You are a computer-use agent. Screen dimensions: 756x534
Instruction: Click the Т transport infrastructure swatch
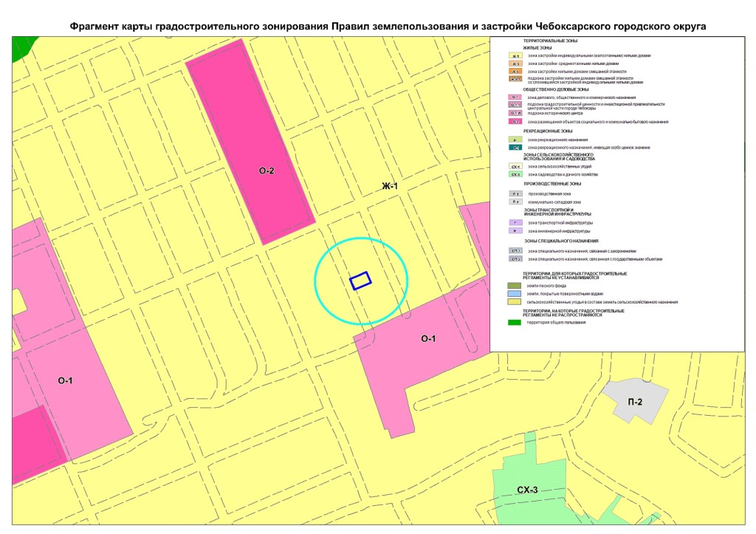(516, 223)
